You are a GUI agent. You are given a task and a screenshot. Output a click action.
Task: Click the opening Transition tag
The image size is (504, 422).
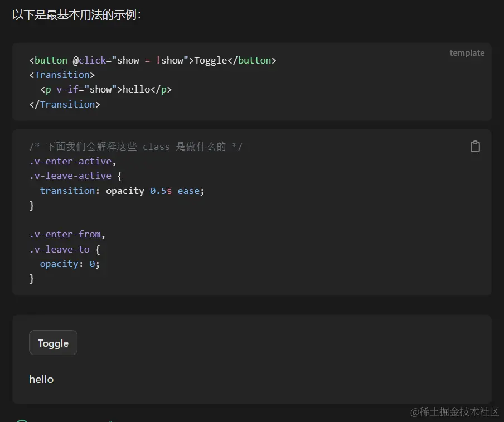pyautogui.click(x=62, y=75)
